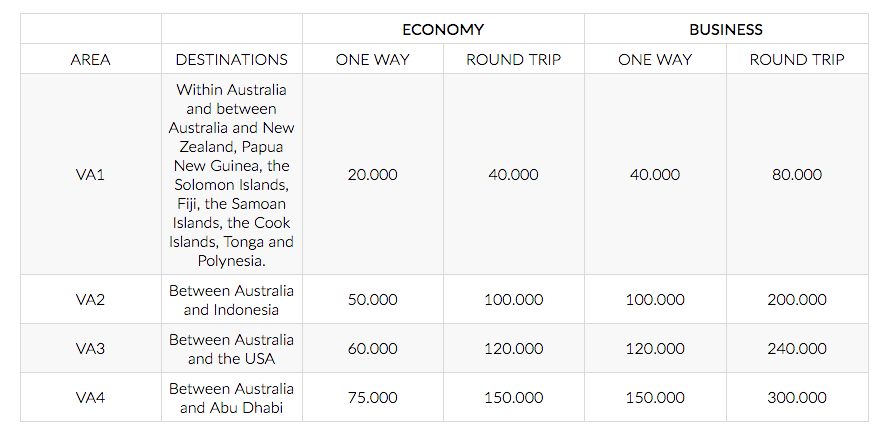Select the VA3 area cell
The height and width of the screenshot is (437, 889).
[x=91, y=348]
